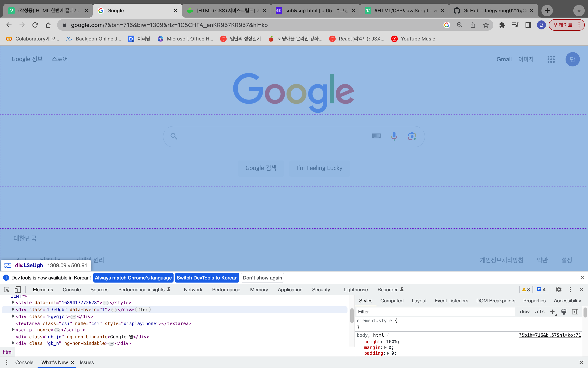
Task: Search by image with the camera icon
Action: (x=412, y=136)
